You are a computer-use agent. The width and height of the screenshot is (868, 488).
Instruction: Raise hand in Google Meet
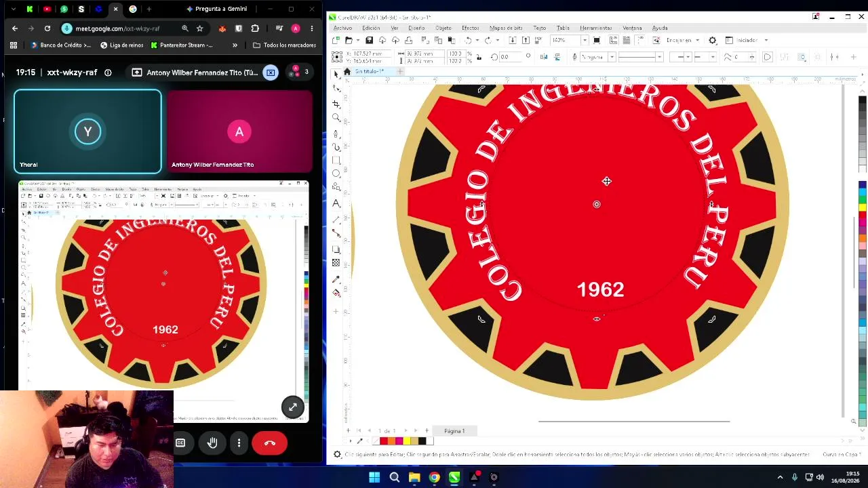coord(212,443)
